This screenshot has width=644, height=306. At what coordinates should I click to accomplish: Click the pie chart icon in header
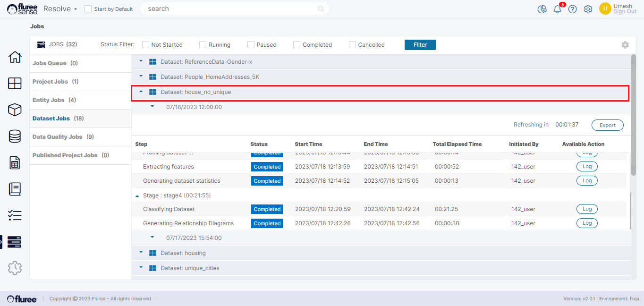coord(542,9)
